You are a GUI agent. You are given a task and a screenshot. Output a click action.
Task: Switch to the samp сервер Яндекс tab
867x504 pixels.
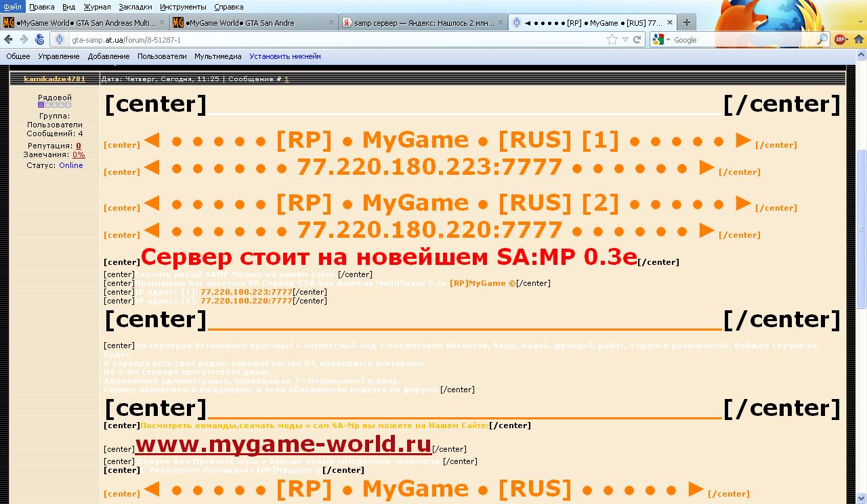pos(423,22)
